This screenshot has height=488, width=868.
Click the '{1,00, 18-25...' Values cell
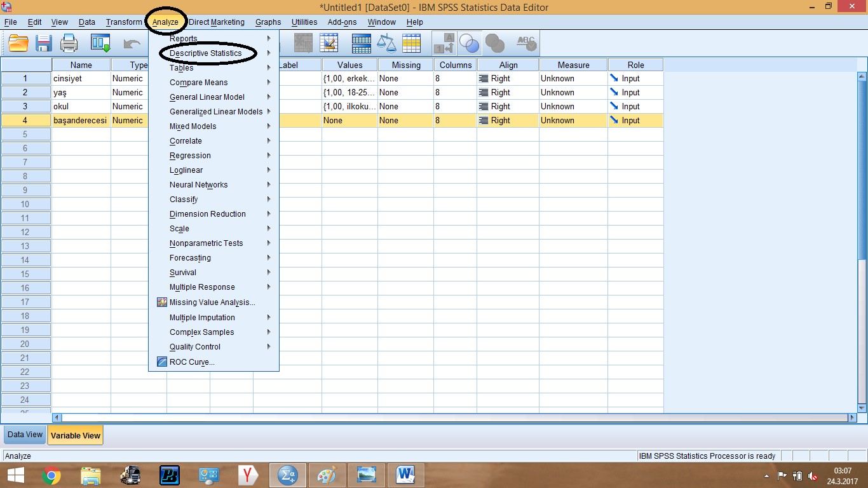pyautogui.click(x=349, y=93)
